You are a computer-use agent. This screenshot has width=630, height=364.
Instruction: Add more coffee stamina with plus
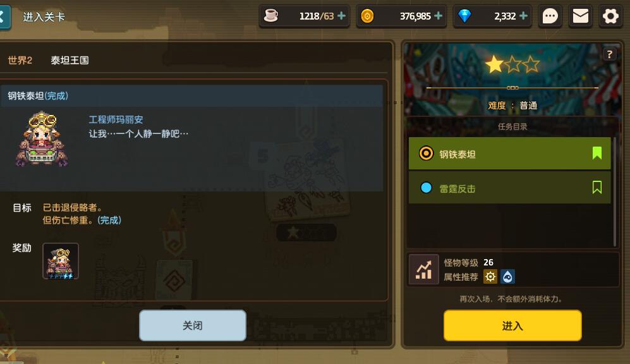coord(341,16)
